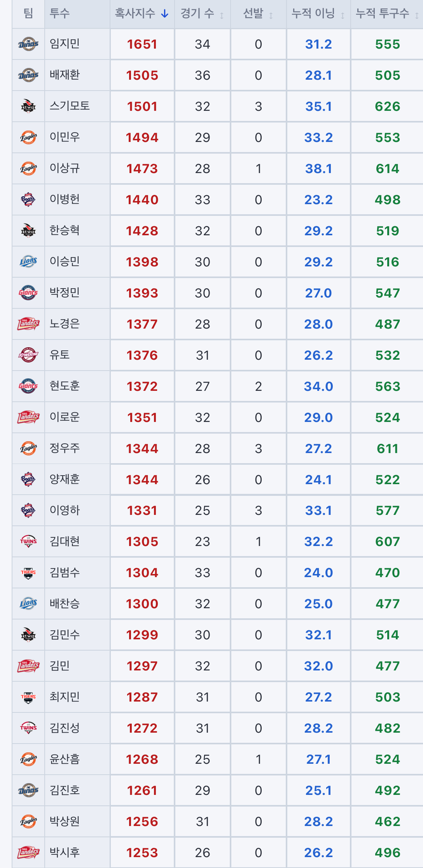423x868 pixels.
Task: Sort table by 누적 이닝 column
Action: [x=318, y=14]
